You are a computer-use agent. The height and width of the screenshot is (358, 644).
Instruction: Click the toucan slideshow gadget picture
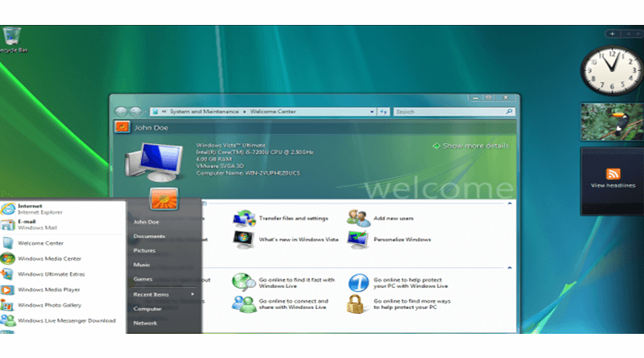612,122
